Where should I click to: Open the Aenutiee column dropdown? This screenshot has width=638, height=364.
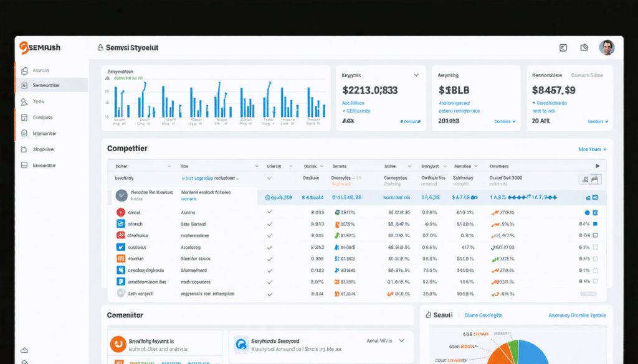coord(476,166)
